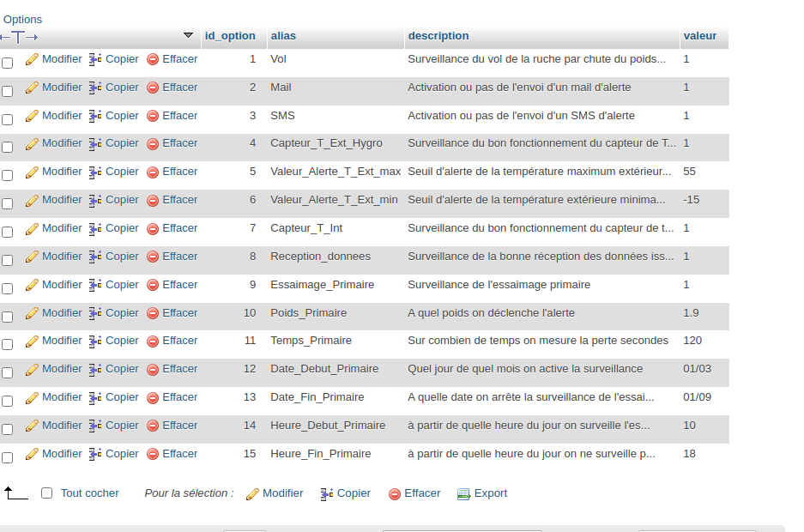Click the pencil Modifier icon on the Vol row
The height and width of the screenshot is (532, 804).
(33, 59)
